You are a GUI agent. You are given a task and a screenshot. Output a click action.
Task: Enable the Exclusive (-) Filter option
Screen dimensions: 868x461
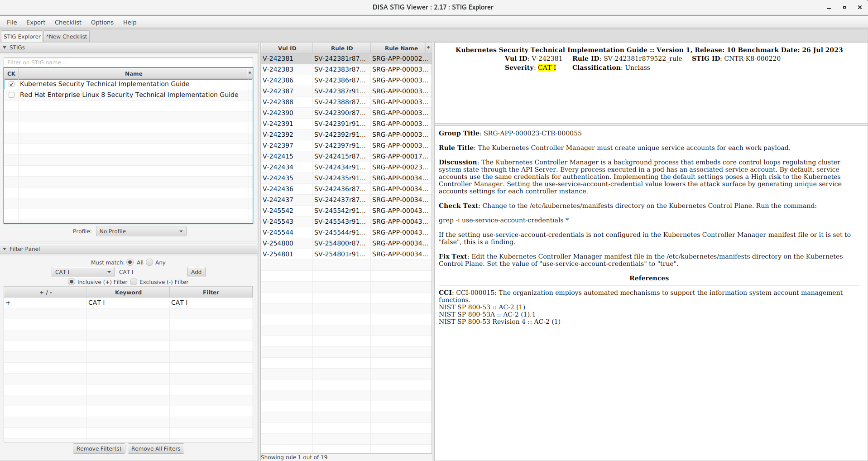coord(134,282)
